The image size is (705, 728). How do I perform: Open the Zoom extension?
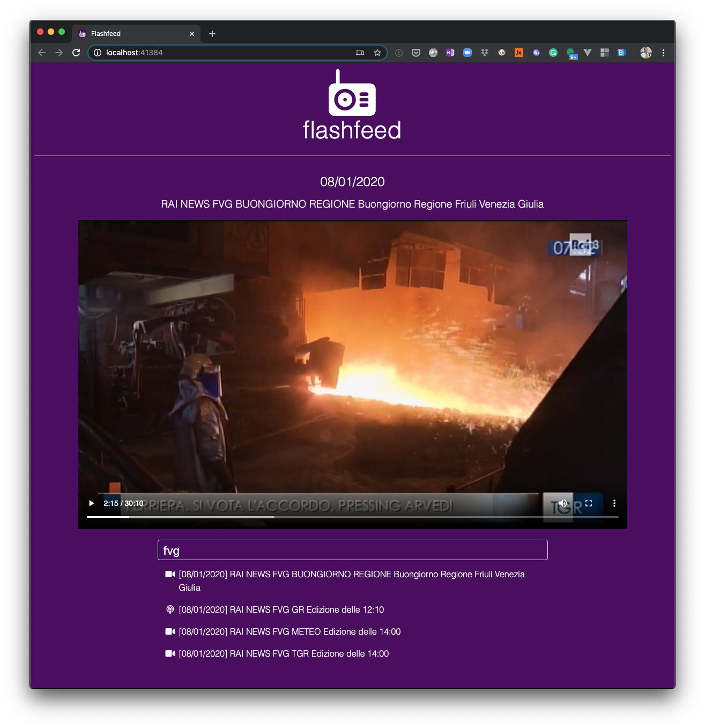[x=467, y=53]
